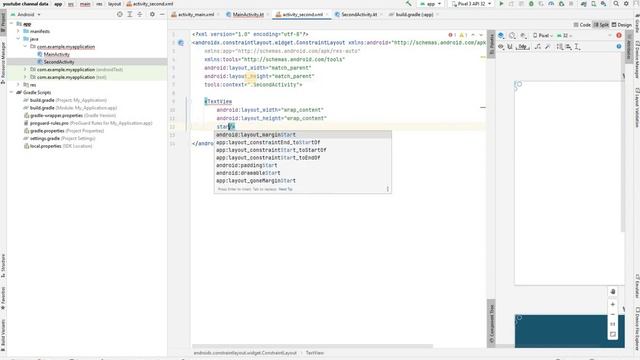
Task: Open the SecondActivity.kt tab
Action: tap(359, 14)
